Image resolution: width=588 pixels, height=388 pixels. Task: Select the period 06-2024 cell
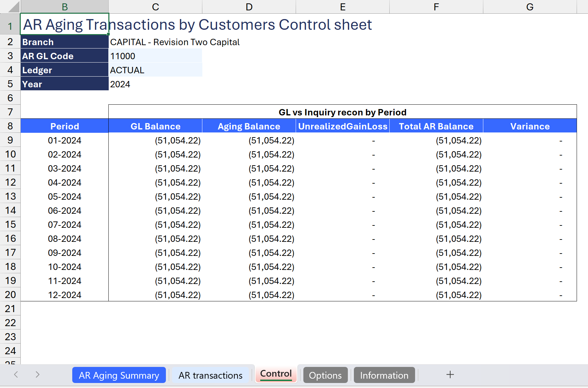click(65, 211)
